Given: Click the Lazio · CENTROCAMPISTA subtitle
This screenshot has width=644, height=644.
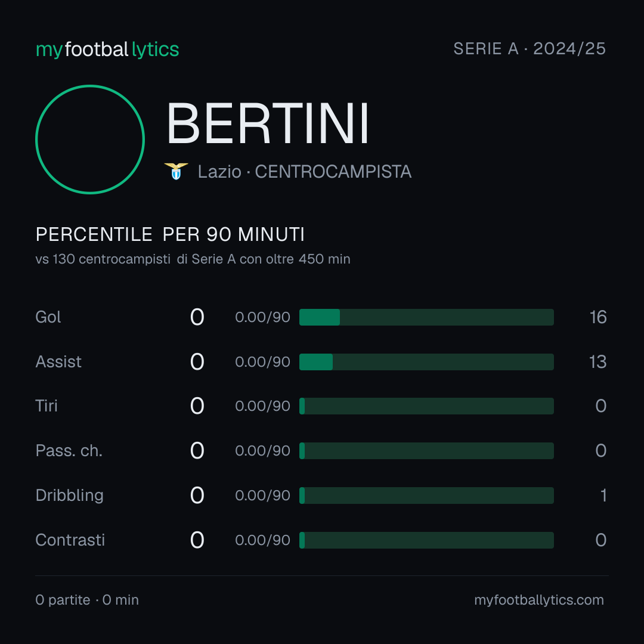Looking at the screenshot, I should (x=304, y=172).
